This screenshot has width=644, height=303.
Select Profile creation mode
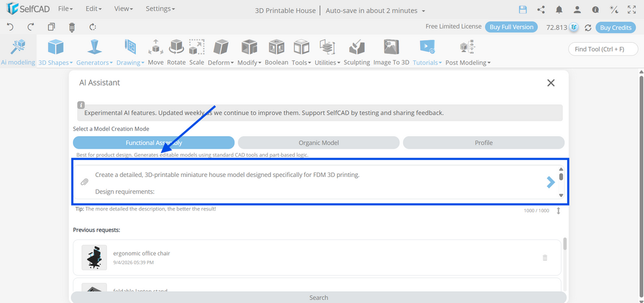(484, 142)
